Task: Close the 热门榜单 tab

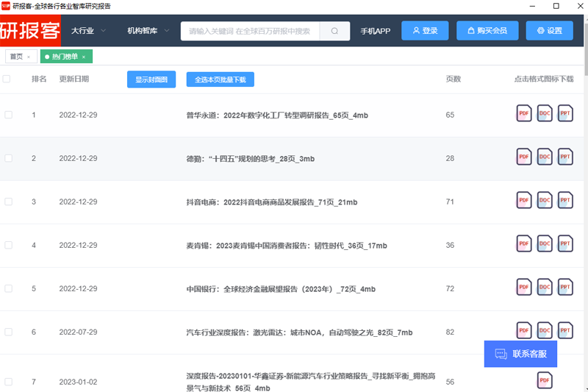Action: (84, 57)
